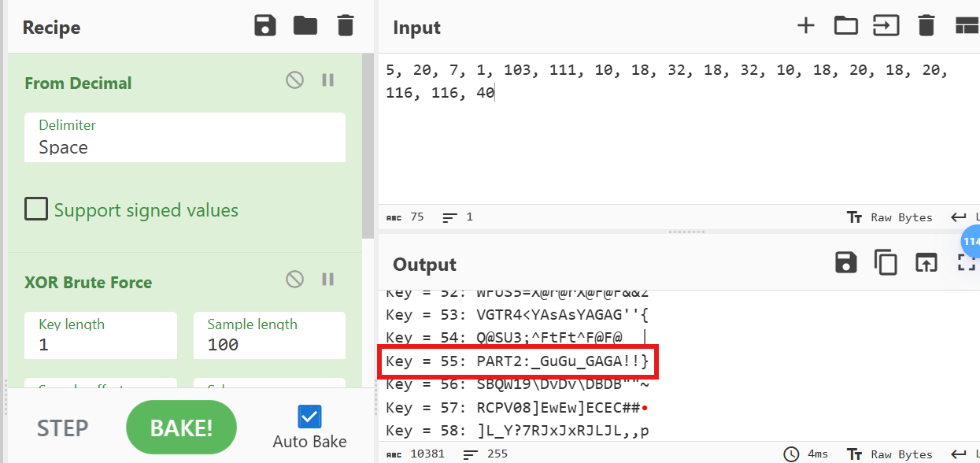
Task: Open the output Raw Bytes encoding selector
Action: click(x=890, y=454)
